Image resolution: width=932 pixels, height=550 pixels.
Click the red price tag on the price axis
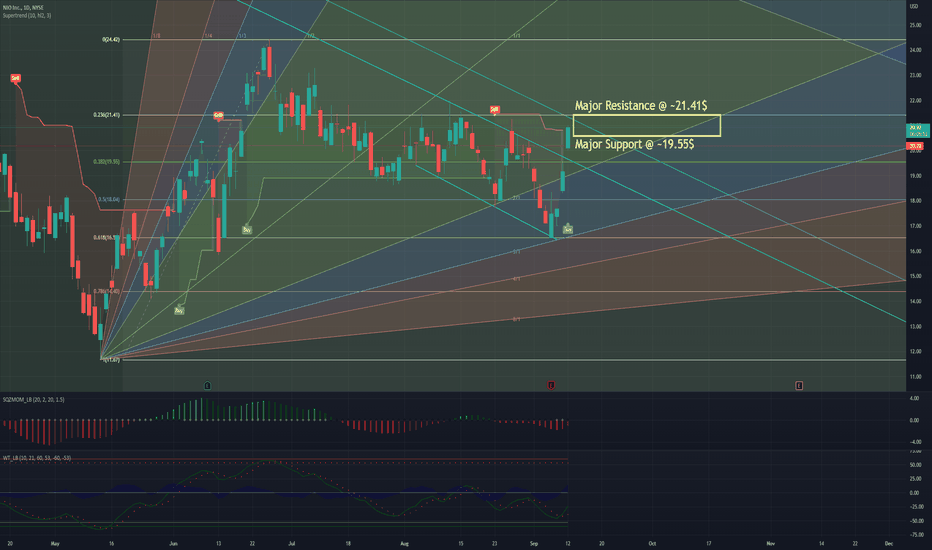tap(914, 146)
